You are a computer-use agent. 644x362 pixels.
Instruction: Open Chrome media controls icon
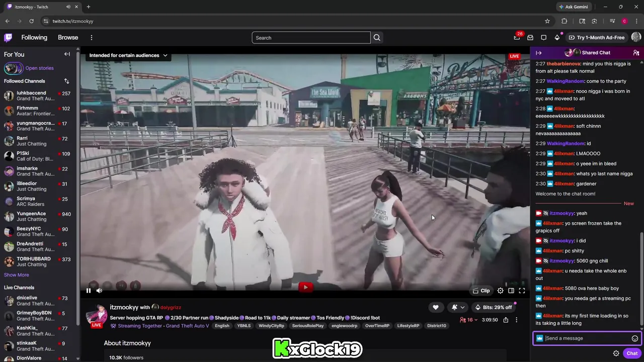pos(612,21)
